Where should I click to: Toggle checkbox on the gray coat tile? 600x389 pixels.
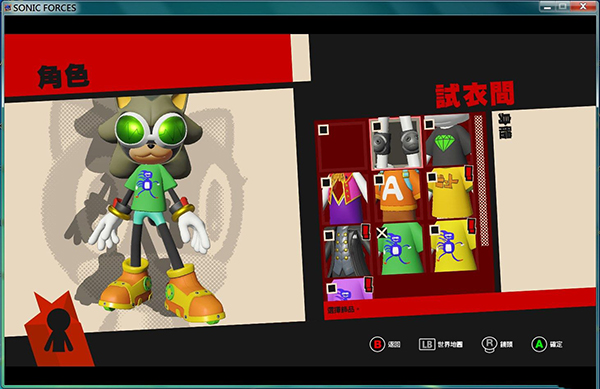pos(329,235)
